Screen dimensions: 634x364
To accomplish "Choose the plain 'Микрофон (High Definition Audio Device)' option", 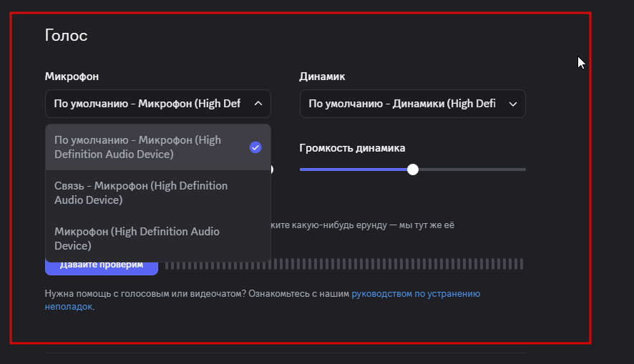I will coord(157,238).
